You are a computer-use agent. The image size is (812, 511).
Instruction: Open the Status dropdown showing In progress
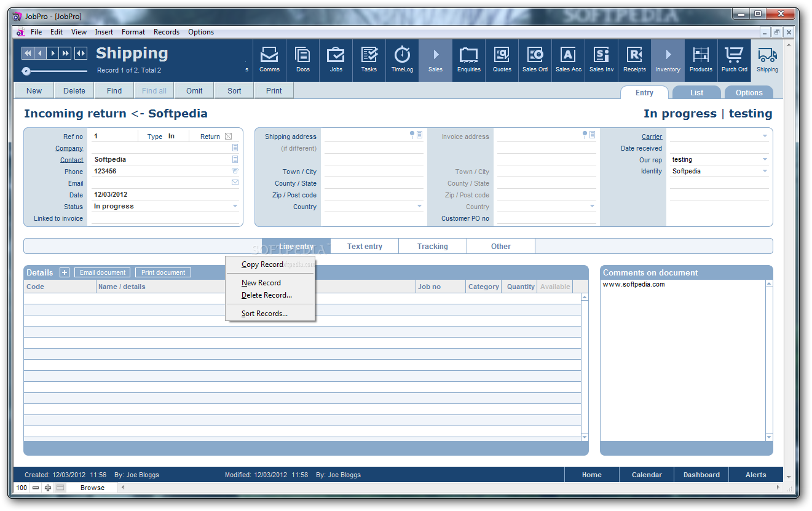(x=235, y=207)
